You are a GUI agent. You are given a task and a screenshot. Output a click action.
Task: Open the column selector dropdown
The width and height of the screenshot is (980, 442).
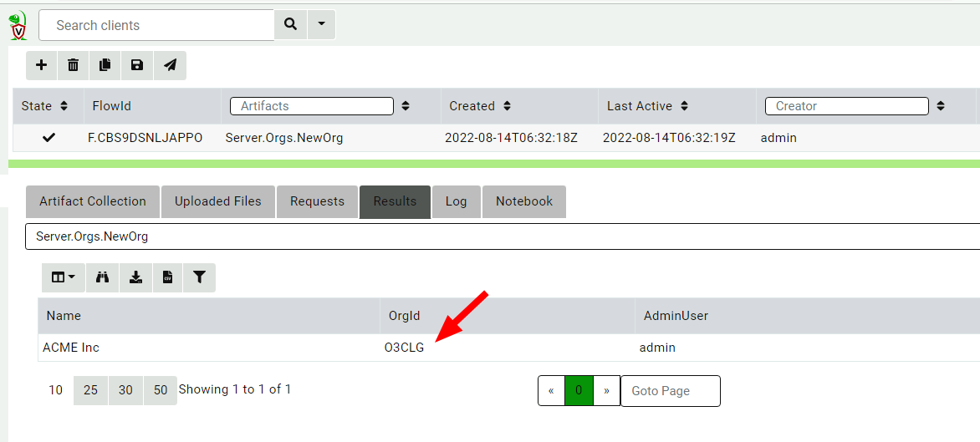pos(63,277)
